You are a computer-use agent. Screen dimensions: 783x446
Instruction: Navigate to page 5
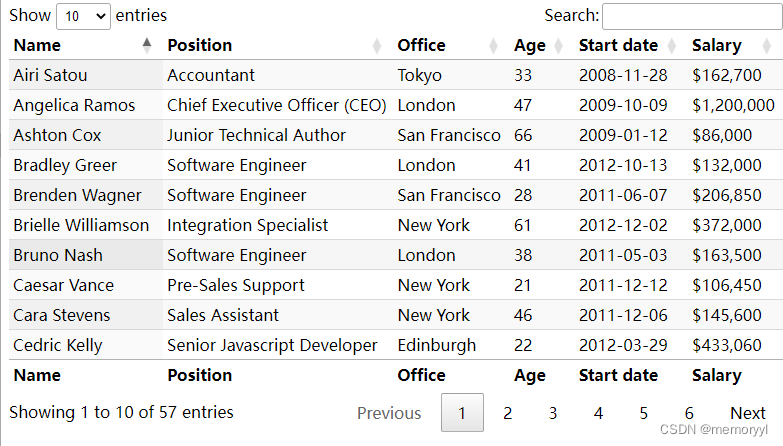[x=644, y=413]
